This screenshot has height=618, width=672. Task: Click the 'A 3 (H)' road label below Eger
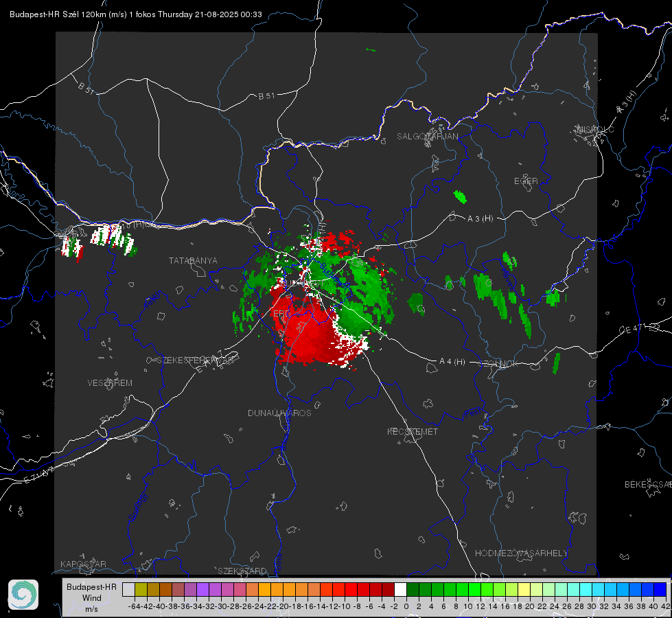point(480,219)
